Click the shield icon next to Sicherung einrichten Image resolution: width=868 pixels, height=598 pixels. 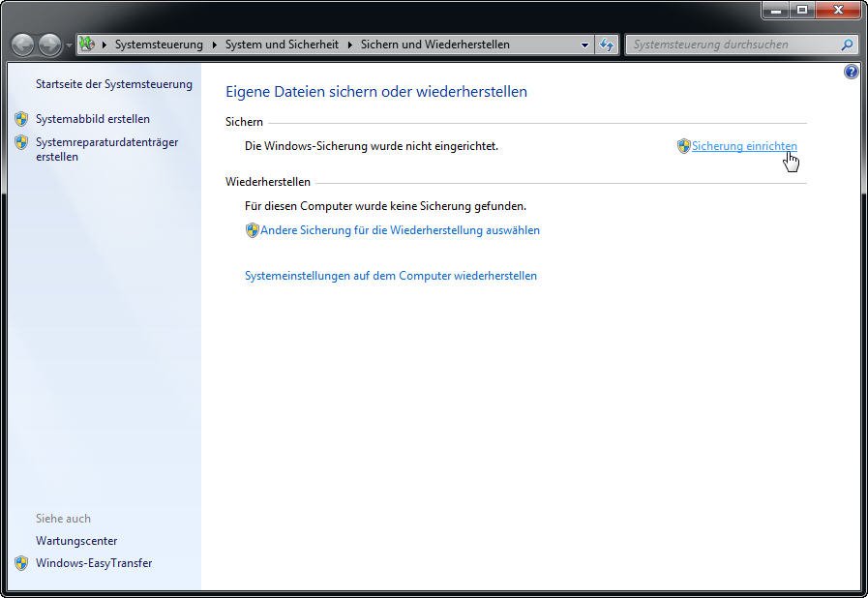click(684, 146)
